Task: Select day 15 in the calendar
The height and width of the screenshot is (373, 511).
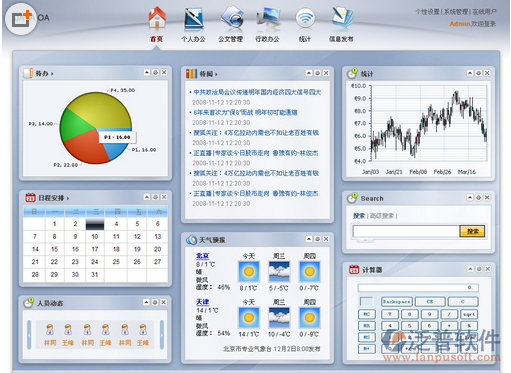Action: [54, 249]
